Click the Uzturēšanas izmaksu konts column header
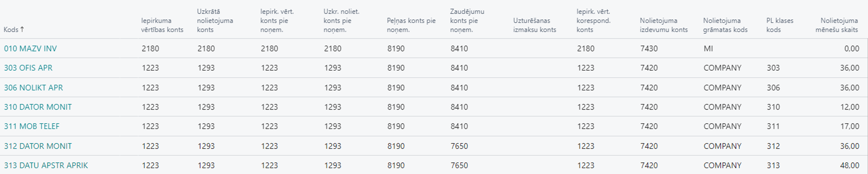This screenshot has height=174, width=868. [x=534, y=25]
